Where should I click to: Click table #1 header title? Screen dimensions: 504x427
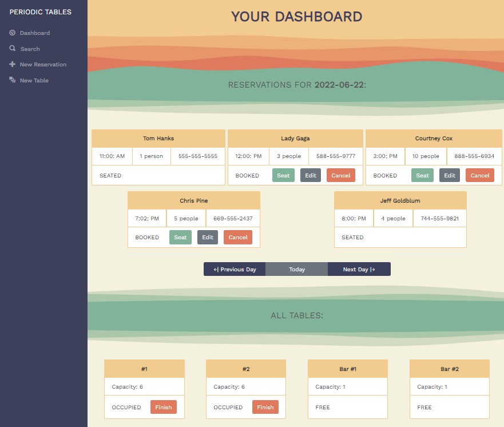coord(144,369)
